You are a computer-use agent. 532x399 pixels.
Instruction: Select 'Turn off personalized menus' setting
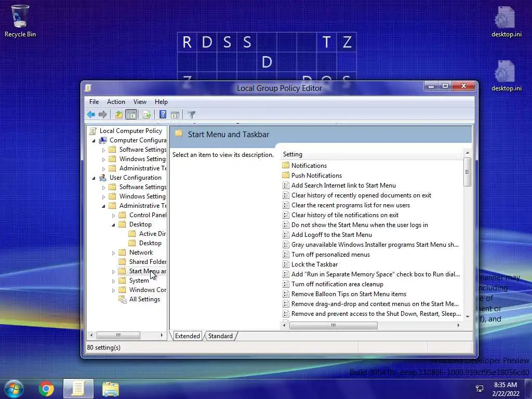click(330, 254)
